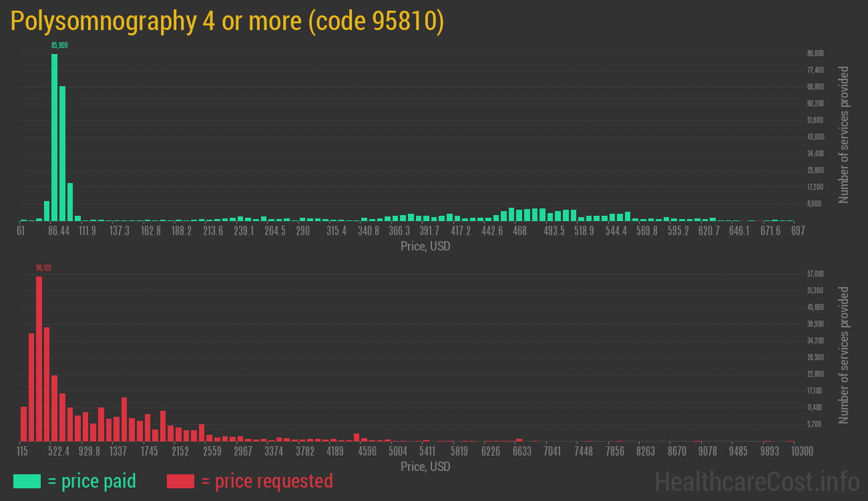Click the 1337 tick on bottom x-axis
Viewport: 868px width, 501px height.
coord(118,452)
